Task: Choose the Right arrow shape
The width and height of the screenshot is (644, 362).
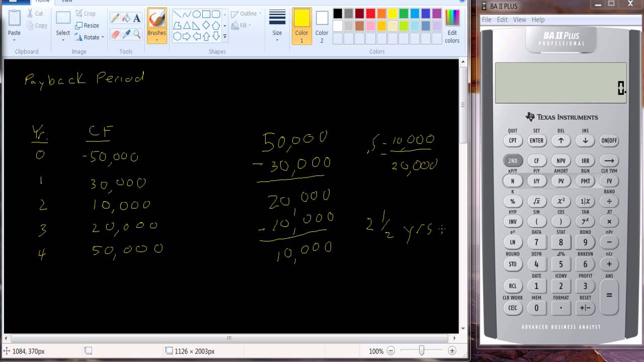Action: pyautogui.click(x=187, y=36)
